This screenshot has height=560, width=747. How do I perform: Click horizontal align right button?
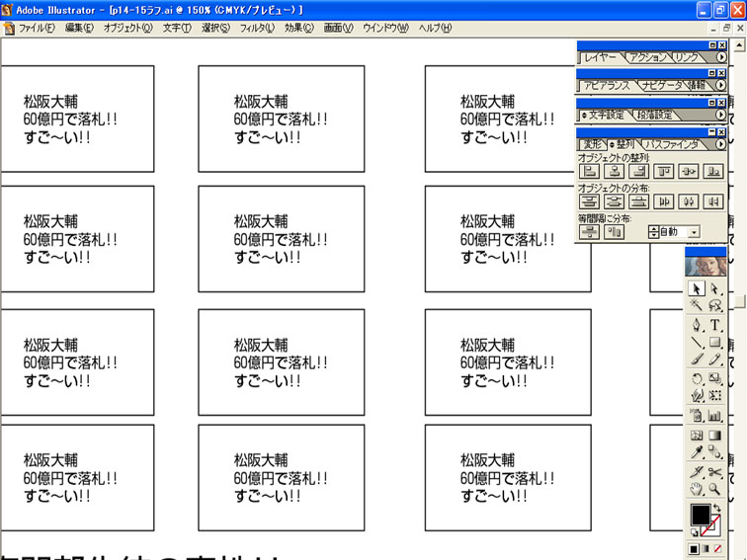639,172
